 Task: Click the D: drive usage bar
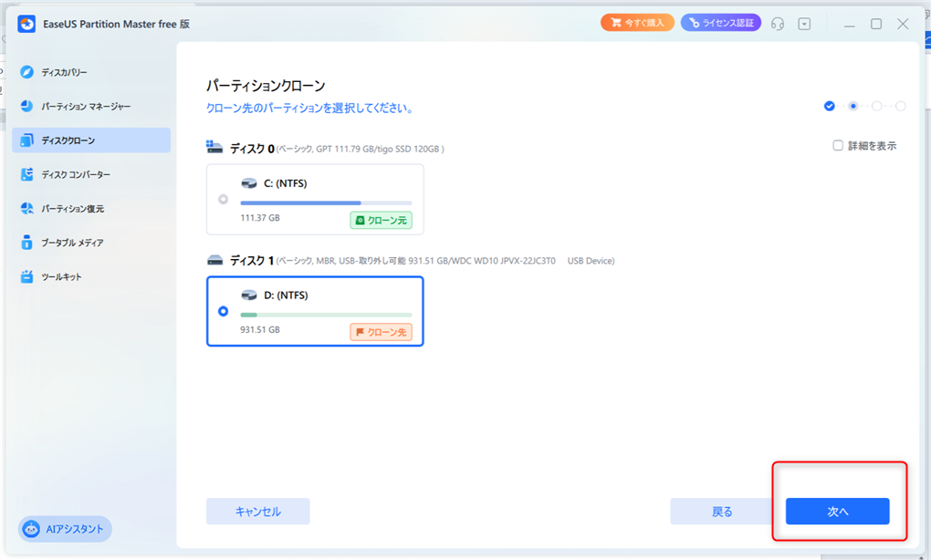326,315
